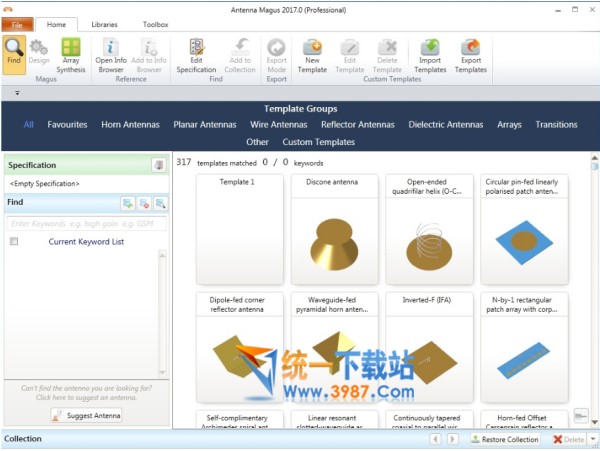Viewport: 600px width, 451px height.
Task: Open the File menu
Action: [17, 24]
